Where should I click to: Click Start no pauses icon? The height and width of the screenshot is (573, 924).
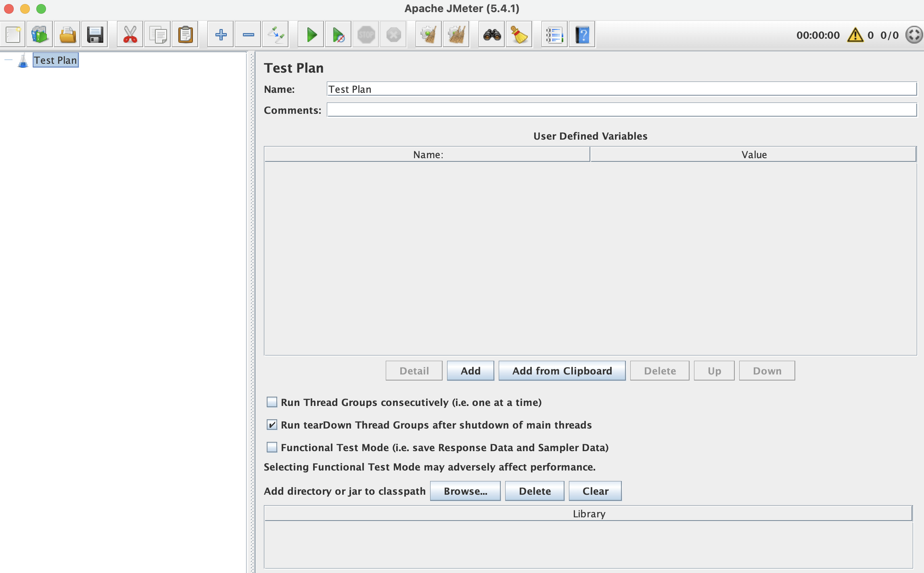338,35
